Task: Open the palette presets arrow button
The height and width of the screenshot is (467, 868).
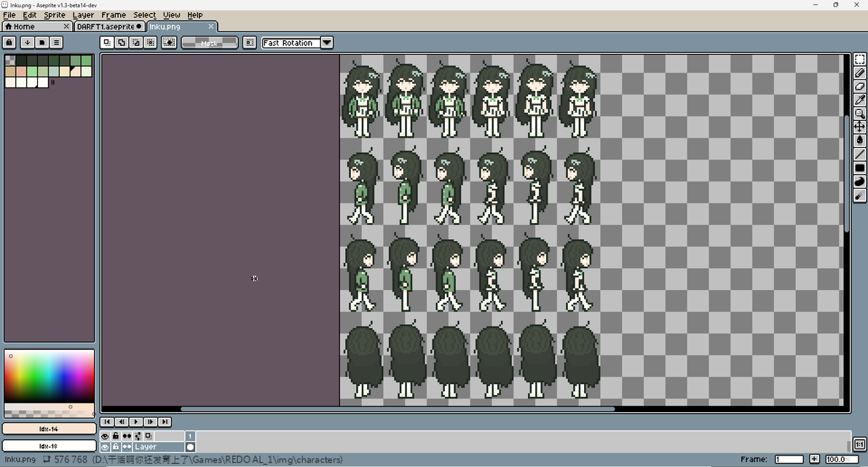Action: (26, 43)
